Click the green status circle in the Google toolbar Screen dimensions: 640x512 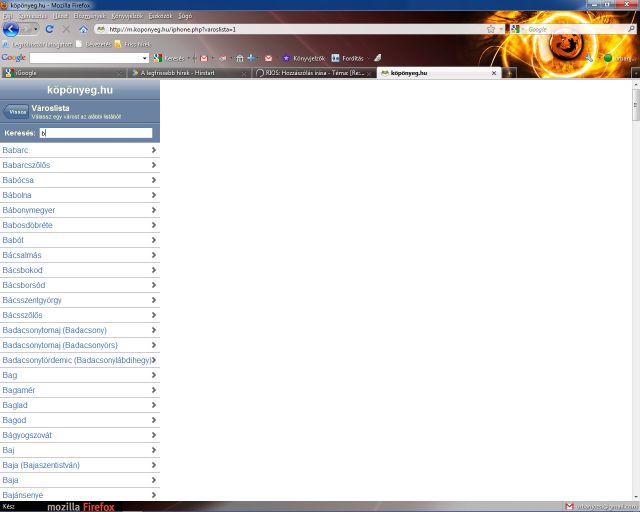[608, 58]
